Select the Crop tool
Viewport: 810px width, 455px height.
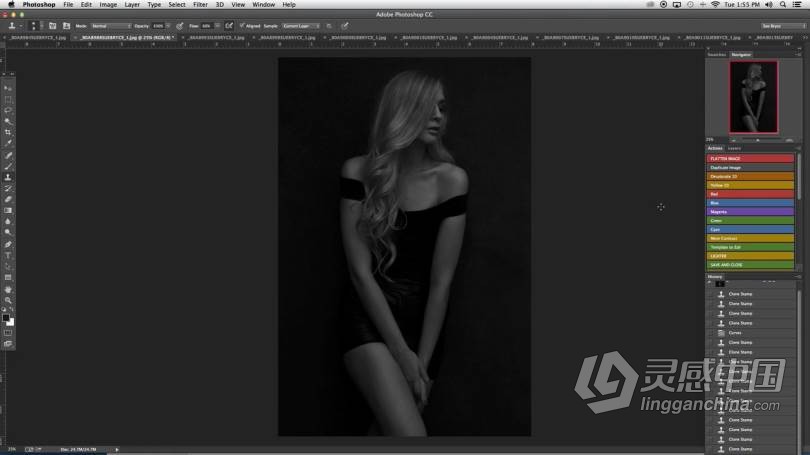(x=8, y=132)
